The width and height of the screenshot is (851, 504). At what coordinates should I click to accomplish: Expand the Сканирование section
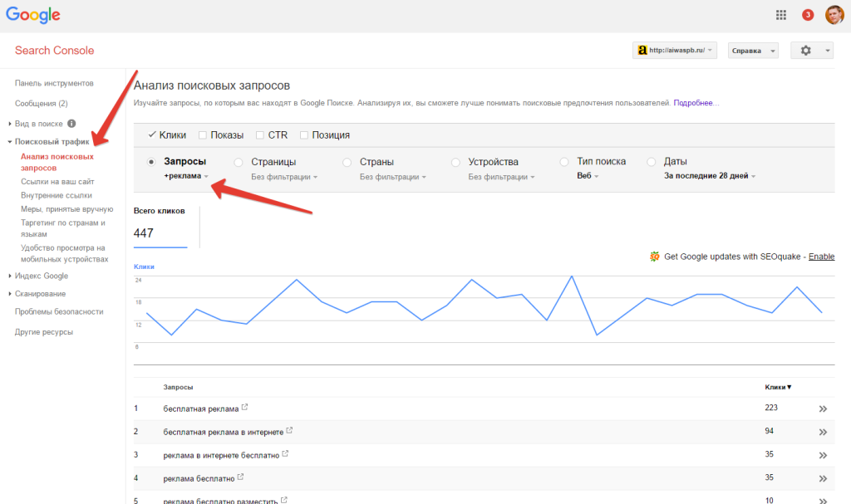[x=10, y=293]
